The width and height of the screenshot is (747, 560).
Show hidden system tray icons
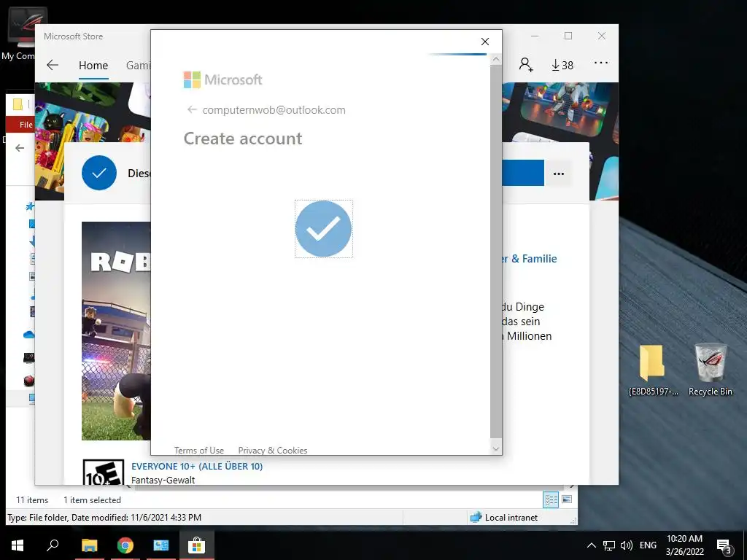pos(591,545)
